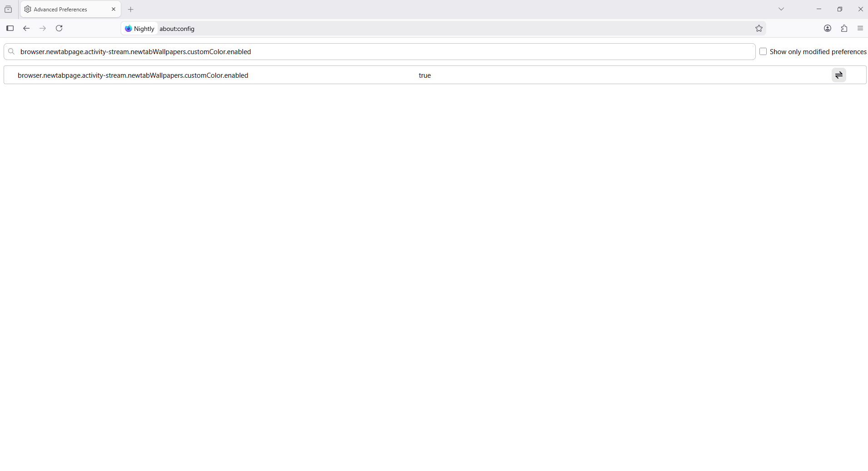Select the preference name customColor.enabled text
Viewport: 868px width, 471px height.
coord(133,75)
